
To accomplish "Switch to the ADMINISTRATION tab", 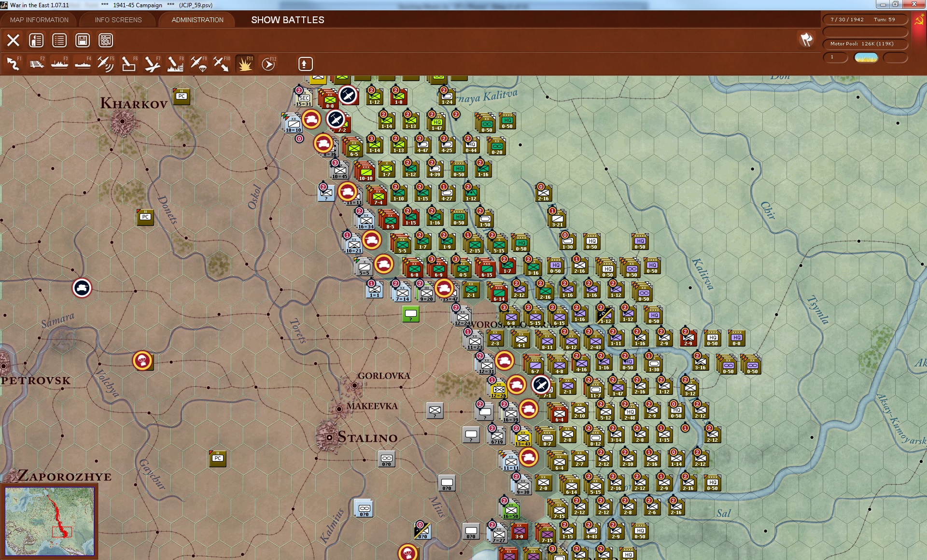I will click(x=197, y=20).
